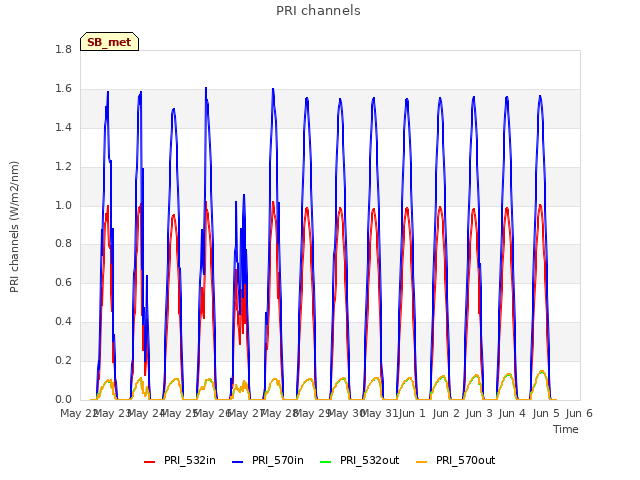
Task: Click the blue PRI_570in legend swatch
Action: tap(238, 462)
